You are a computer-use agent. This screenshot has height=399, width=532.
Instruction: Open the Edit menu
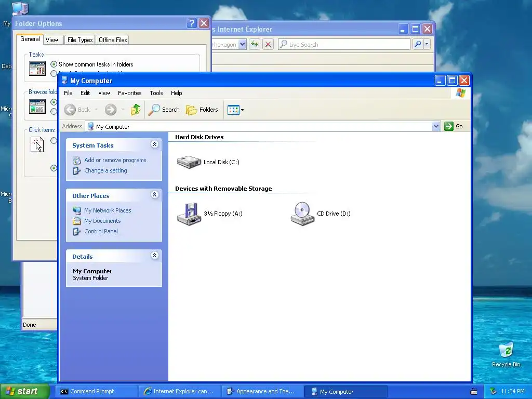(x=85, y=93)
